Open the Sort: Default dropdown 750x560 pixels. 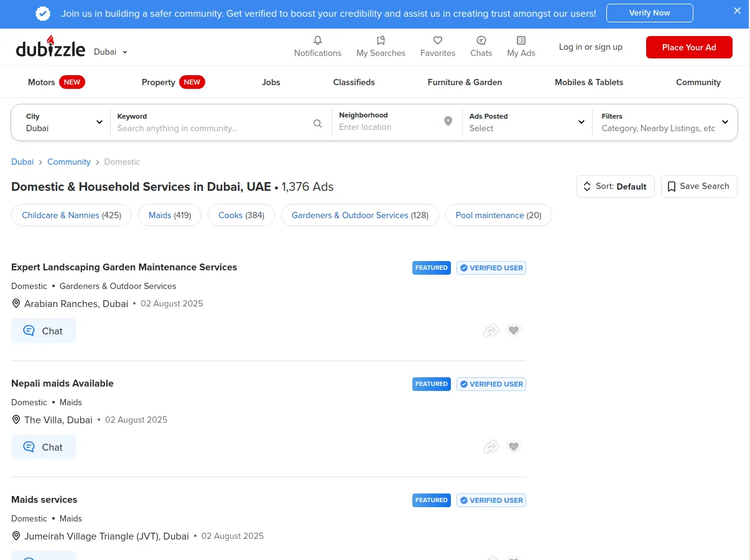[616, 186]
